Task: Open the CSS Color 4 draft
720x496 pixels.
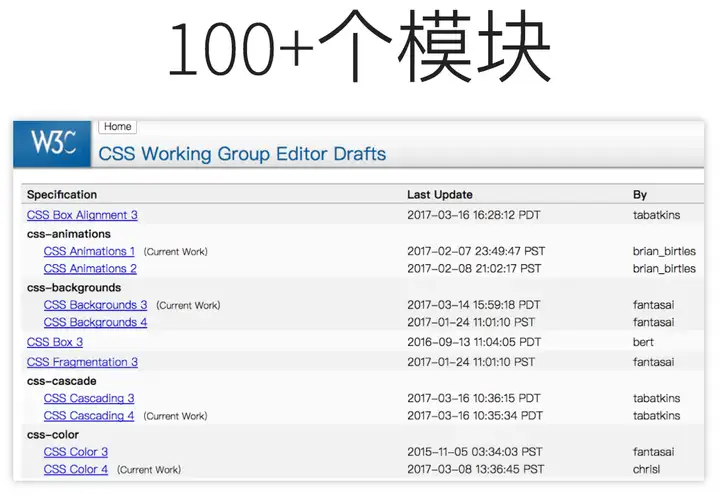Action: [76, 469]
